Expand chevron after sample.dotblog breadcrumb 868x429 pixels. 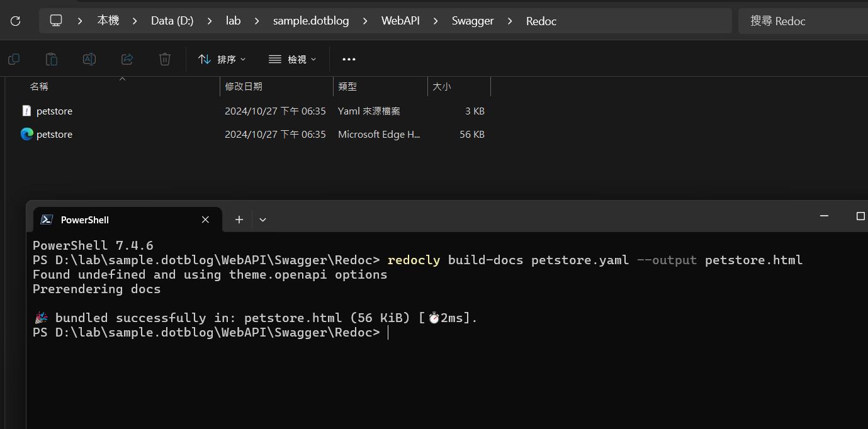click(x=364, y=21)
